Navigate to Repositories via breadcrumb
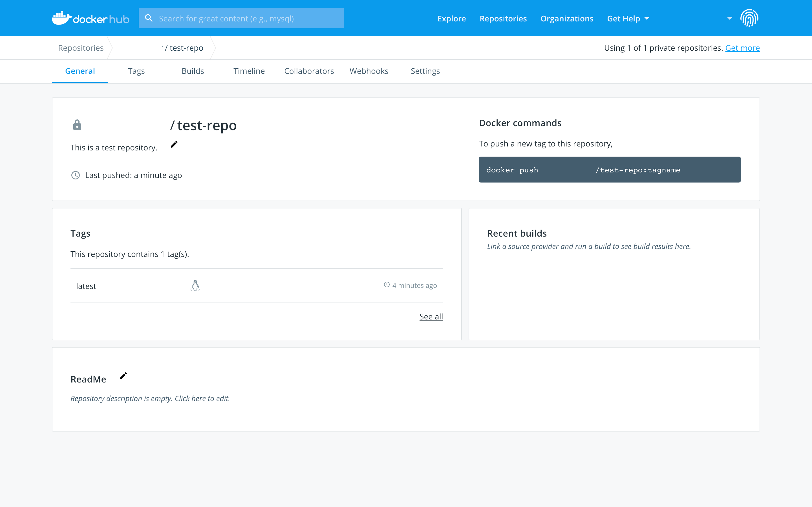812x507 pixels. click(x=81, y=48)
